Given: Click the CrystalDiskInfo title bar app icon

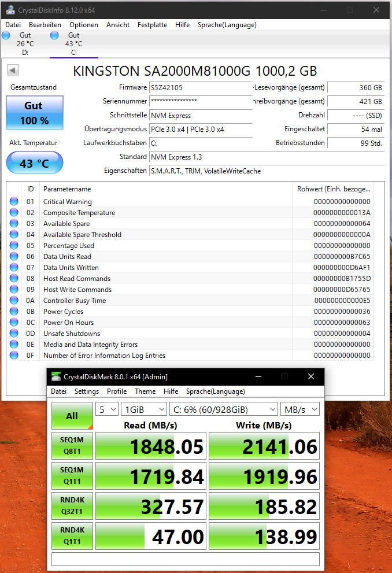Looking at the screenshot, I should [x=10, y=10].
